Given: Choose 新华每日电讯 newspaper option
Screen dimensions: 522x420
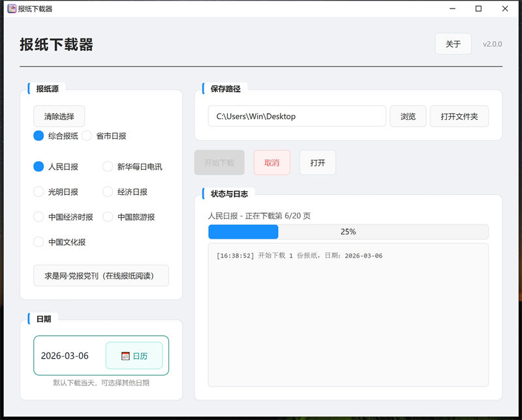Looking at the screenshot, I should coord(108,166).
